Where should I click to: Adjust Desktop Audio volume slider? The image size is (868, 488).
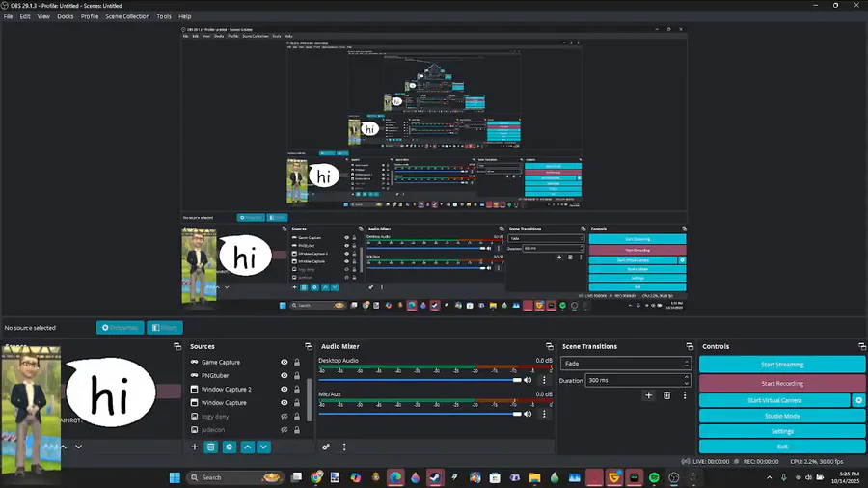(x=420, y=380)
